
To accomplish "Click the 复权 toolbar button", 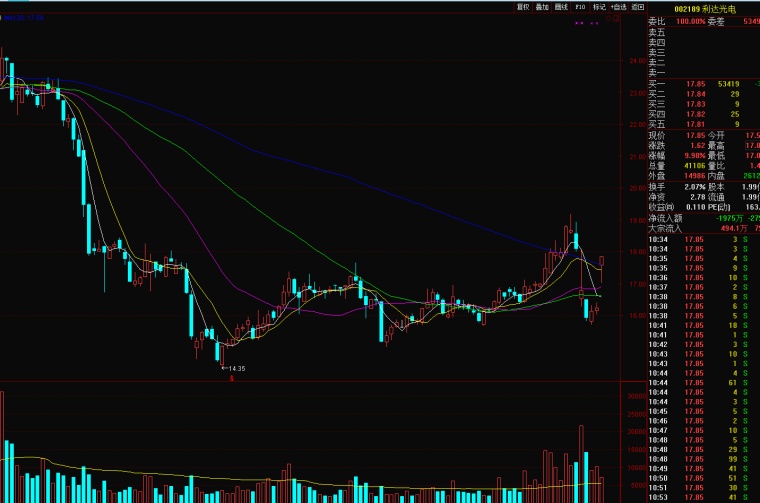I will point(522,7).
